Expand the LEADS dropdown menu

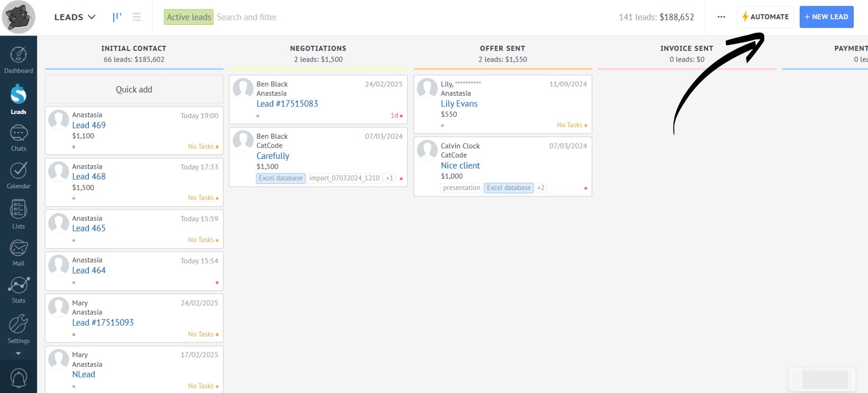click(75, 17)
